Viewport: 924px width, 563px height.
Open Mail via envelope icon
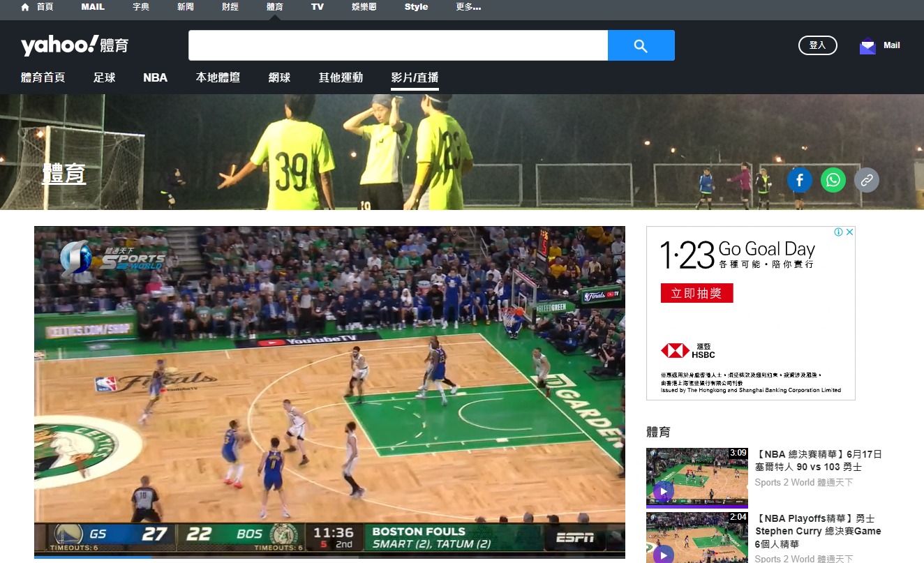click(867, 46)
